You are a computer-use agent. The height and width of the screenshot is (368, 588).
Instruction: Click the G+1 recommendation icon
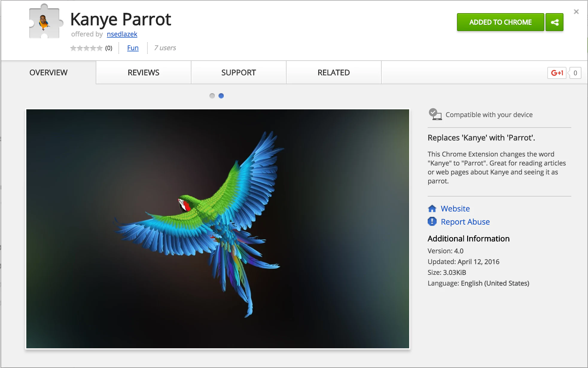pos(557,73)
